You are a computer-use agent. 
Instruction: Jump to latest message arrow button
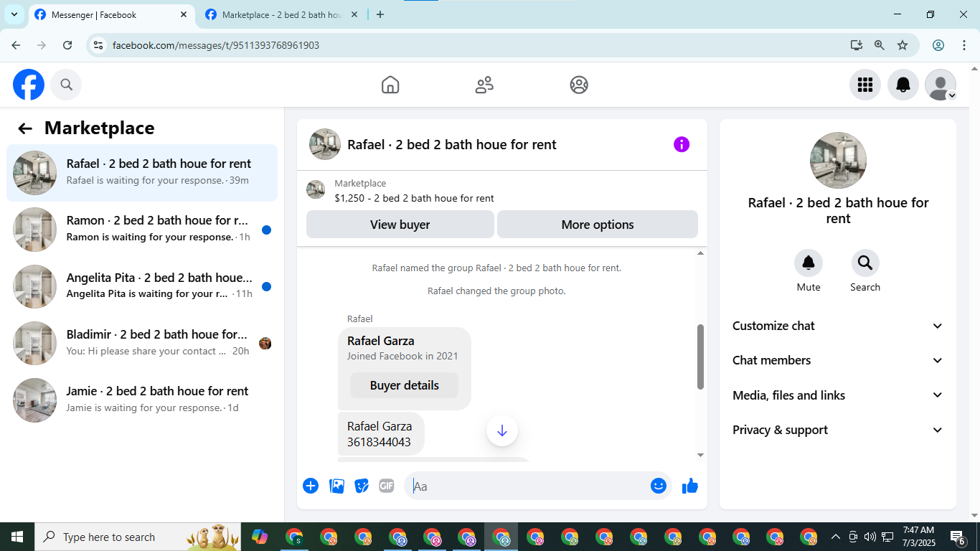502,430
